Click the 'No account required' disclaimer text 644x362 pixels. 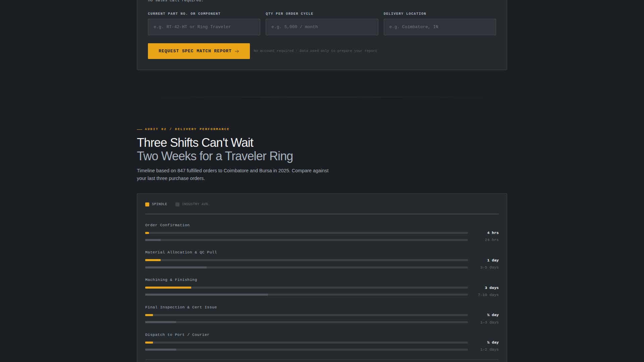tap(315, 51)
